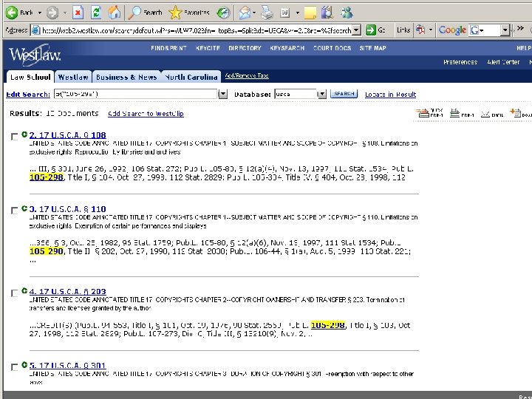Open the Mail icon dropdown arrow
This screenshot has height=399, width=532.
(254, 13)
